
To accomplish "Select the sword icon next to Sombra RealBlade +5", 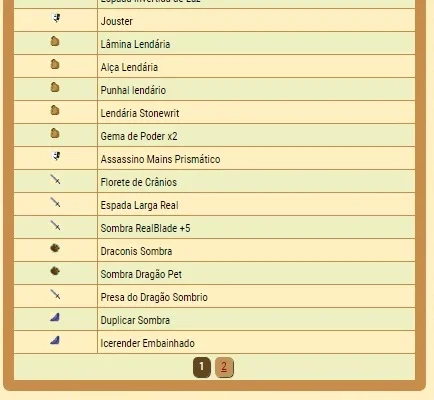I will coord(55,225).
